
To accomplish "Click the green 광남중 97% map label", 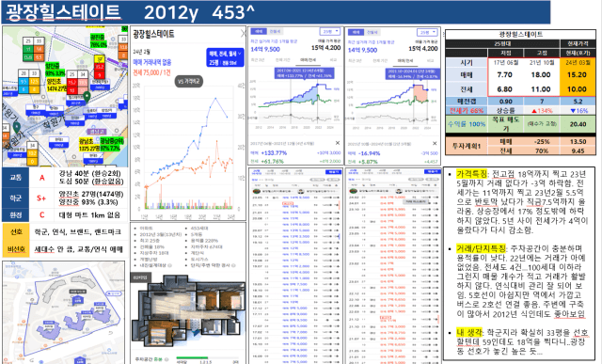I will [112, 145].
